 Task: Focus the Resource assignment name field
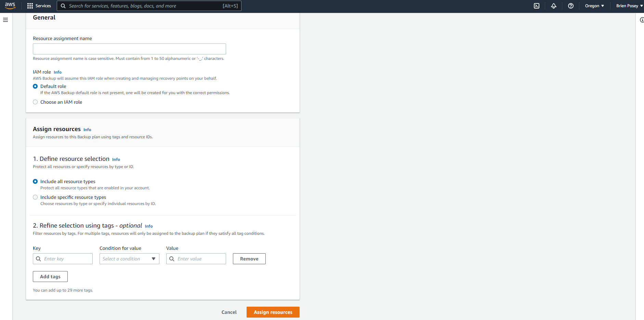[129, 49]
